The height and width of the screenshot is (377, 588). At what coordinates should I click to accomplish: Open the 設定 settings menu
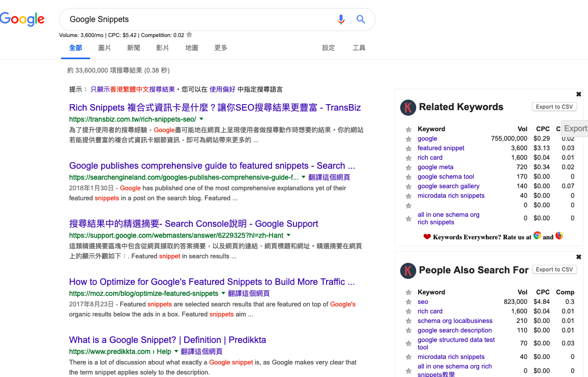(x=329, y=48)
